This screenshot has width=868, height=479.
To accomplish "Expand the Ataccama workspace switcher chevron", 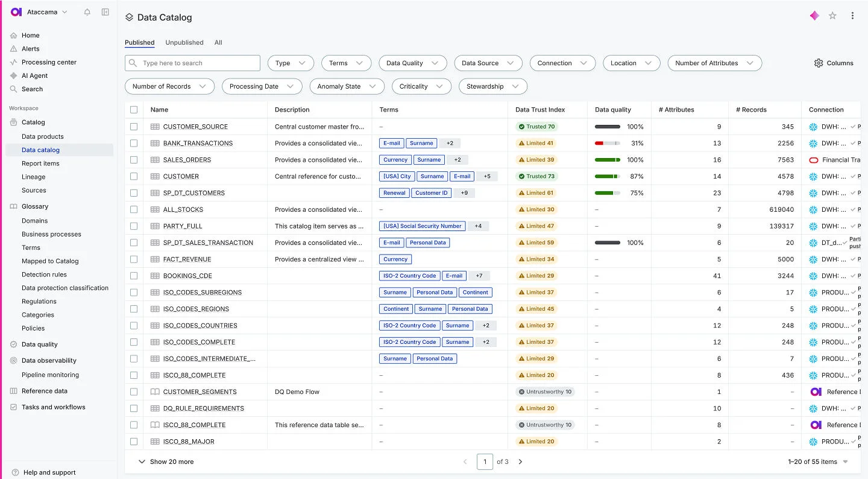I will (64, 12).
